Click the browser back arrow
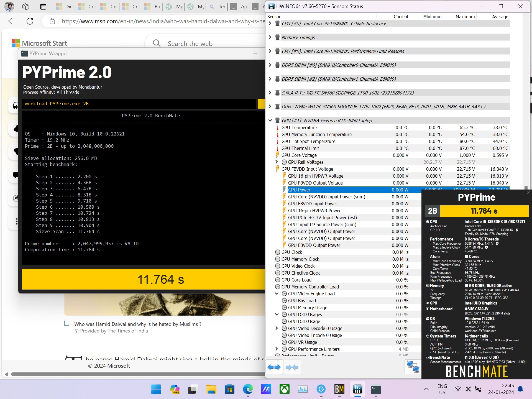The height and width of the screenshot is (399, 532). pyautogui.click(x=11, y=21)
